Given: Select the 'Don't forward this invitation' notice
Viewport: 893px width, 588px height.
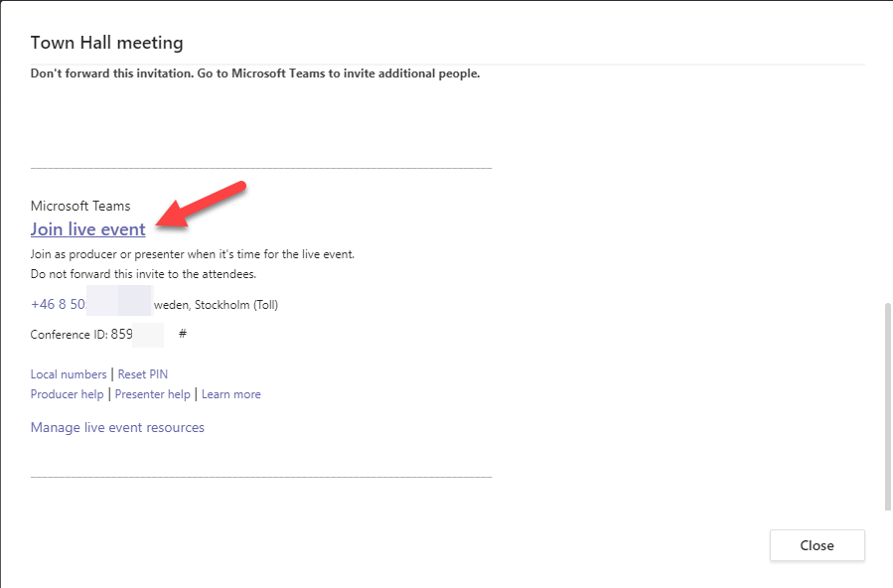Looking at the screenshot, I should pyautogui.click(x=255, y=73).
